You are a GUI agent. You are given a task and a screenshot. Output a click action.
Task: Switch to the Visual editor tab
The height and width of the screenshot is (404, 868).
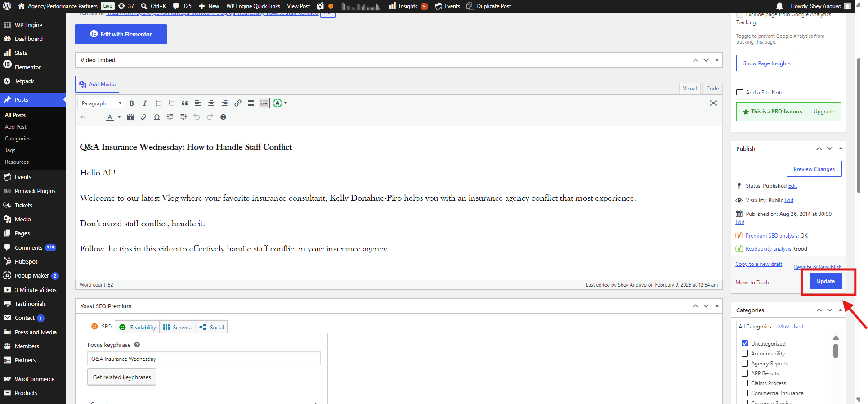(689, 89)
